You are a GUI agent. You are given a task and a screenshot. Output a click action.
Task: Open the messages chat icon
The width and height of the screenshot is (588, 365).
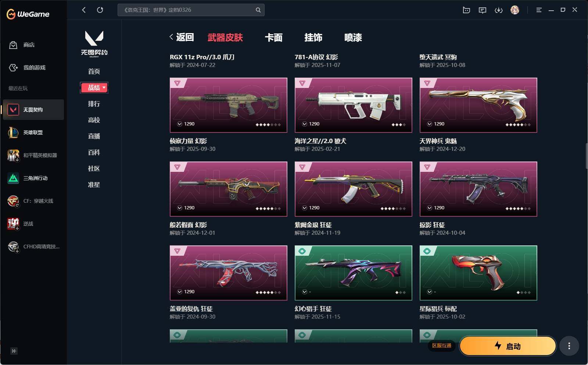[483, 10]
